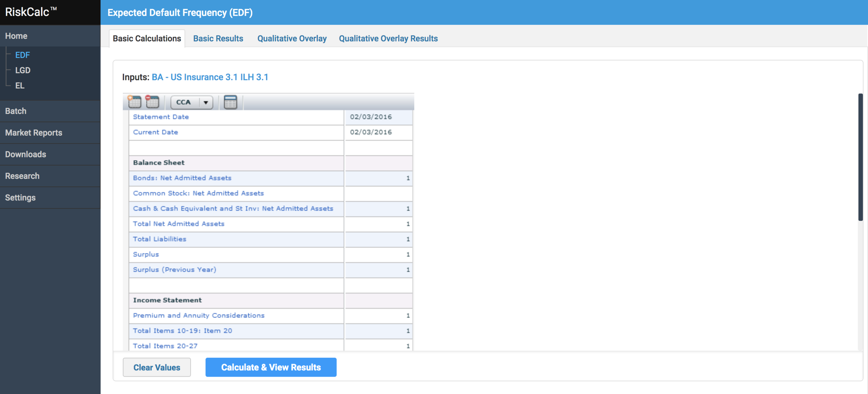Click the Statement Date label
Screen dimensions: 868x394
tap(161, 117)
